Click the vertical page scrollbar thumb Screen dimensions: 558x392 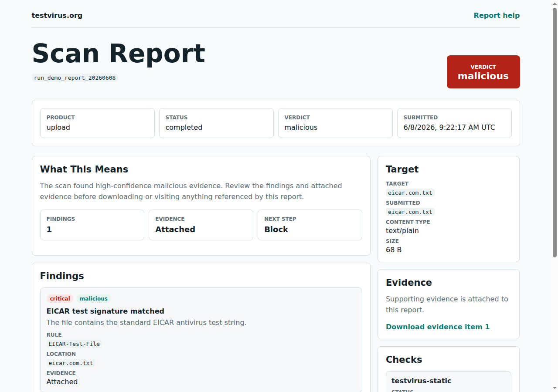pos(555,132)
